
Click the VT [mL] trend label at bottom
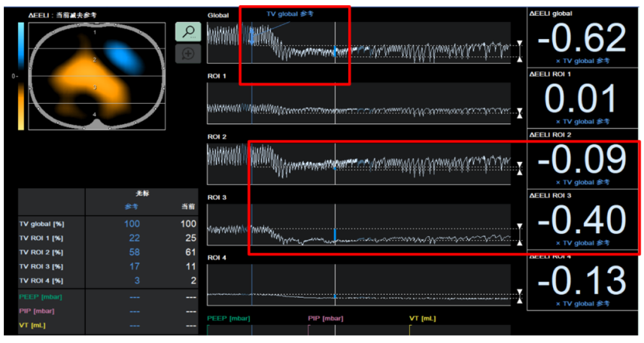[423, 318]
